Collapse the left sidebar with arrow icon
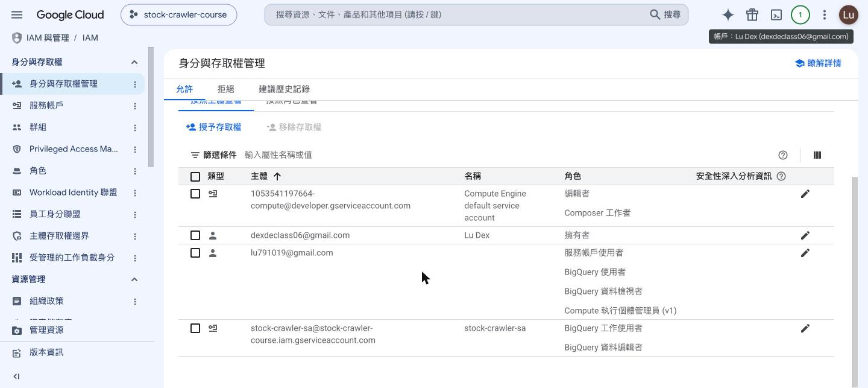 coord(16,377)
